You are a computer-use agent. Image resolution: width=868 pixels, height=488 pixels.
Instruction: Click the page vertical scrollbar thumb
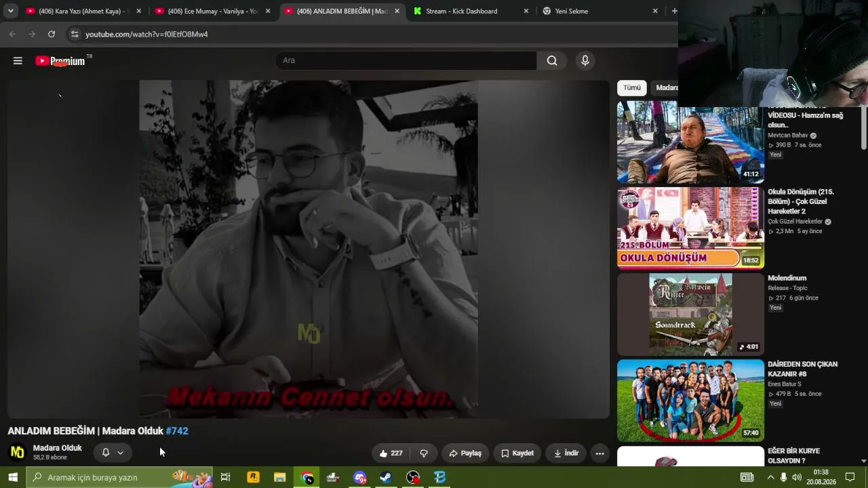click(863, 127)
